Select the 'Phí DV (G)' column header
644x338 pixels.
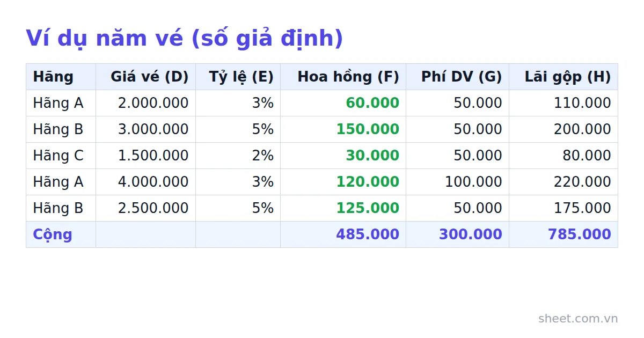click(x=458, y=77)
